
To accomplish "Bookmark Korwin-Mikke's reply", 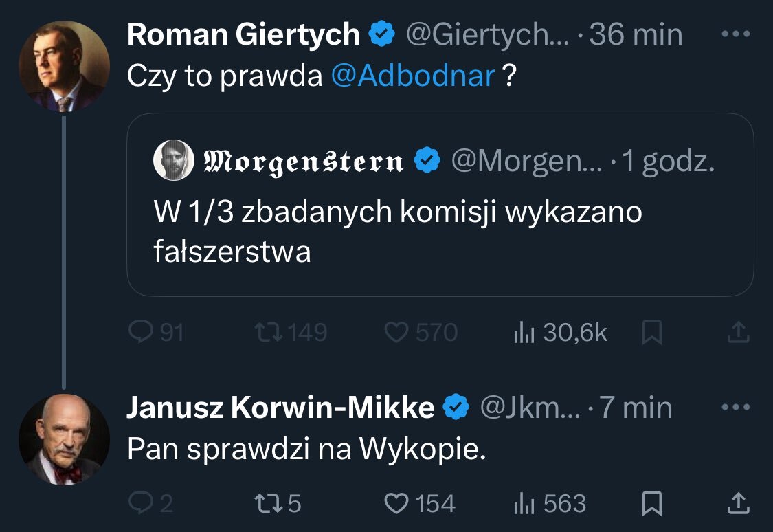I will click(651, 505).
